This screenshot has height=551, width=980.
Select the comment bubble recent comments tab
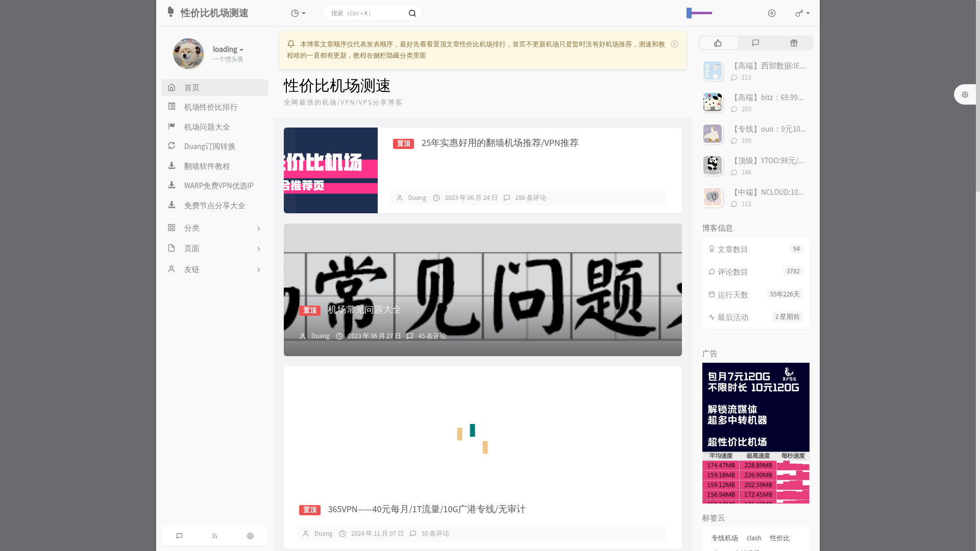pyautogui.click(x=756, y=43)
